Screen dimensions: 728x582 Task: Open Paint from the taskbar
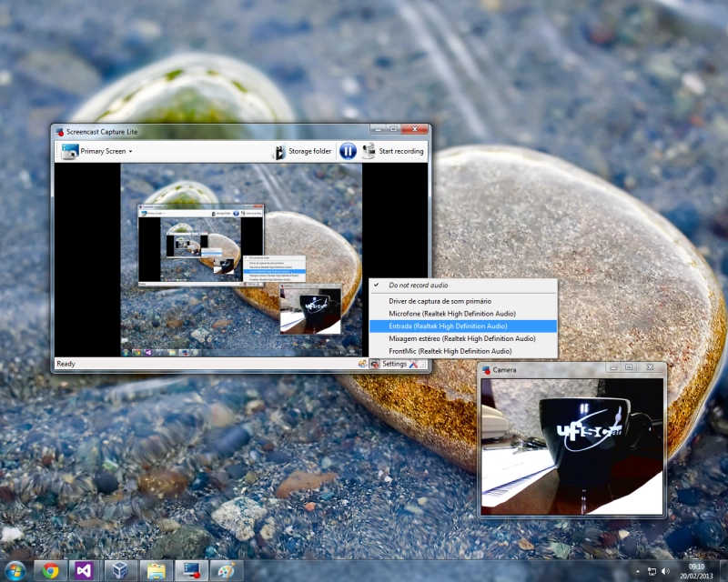227,570
